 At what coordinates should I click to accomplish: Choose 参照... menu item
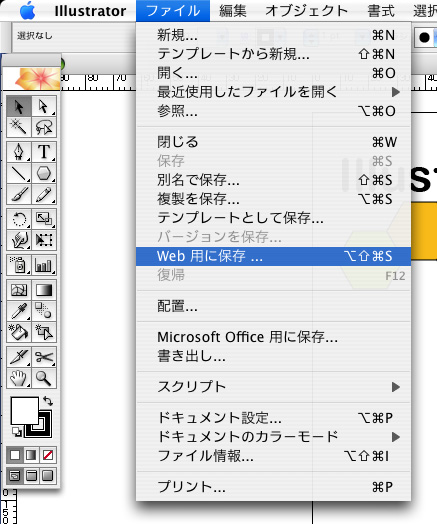point(273,111)
